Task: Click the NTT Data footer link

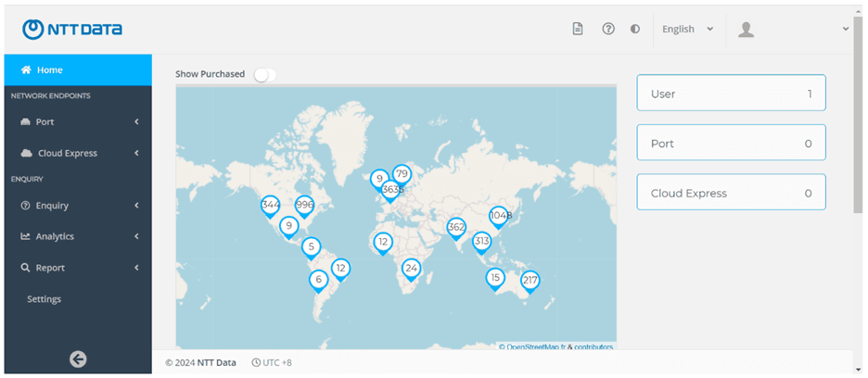Action: coord(216,363)
